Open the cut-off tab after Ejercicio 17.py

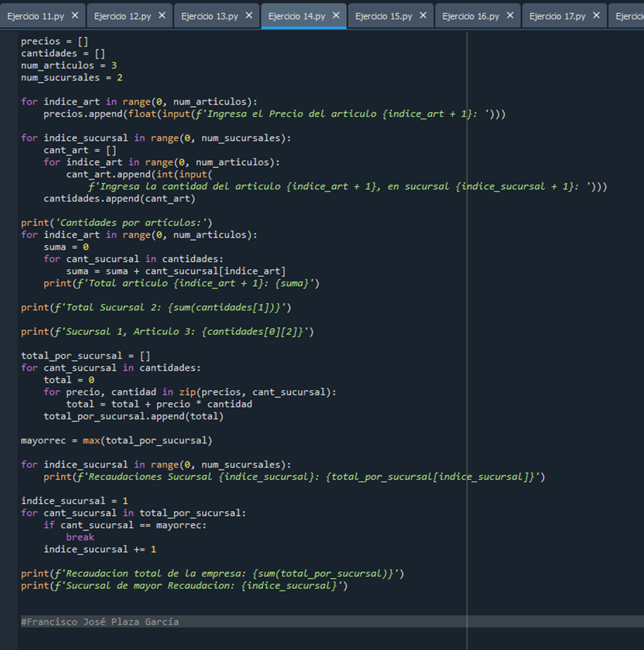click(628, 16)
